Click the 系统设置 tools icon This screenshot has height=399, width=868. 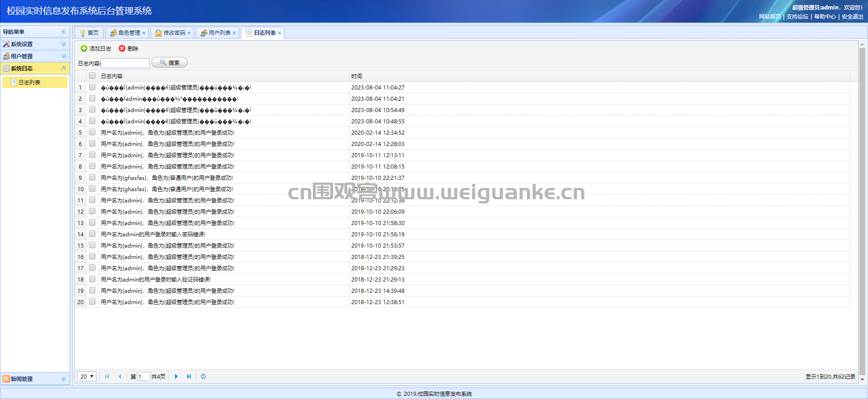click(x=6, y=44)
